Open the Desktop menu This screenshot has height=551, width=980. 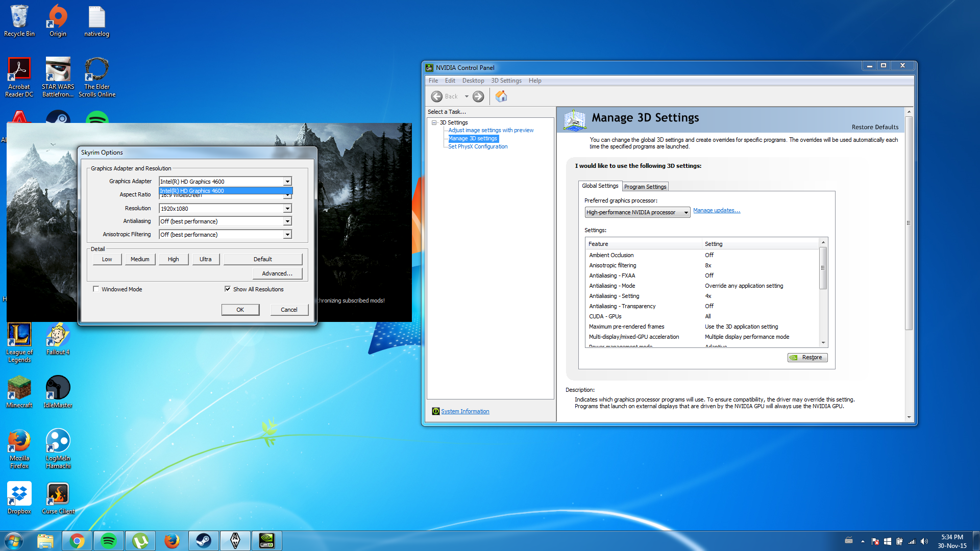(473, 81)
